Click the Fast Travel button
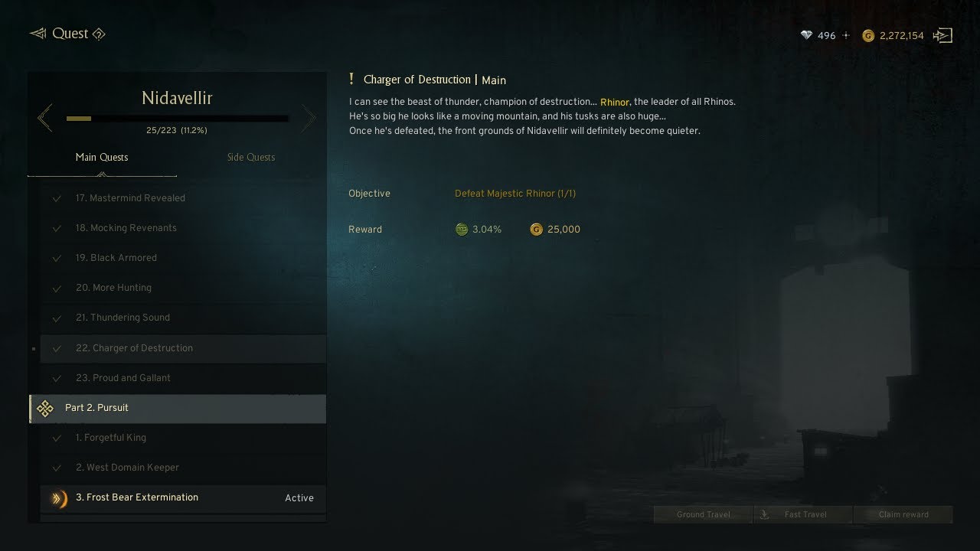The height and width of the screenshot is (551, 980). tap(804, 514)
